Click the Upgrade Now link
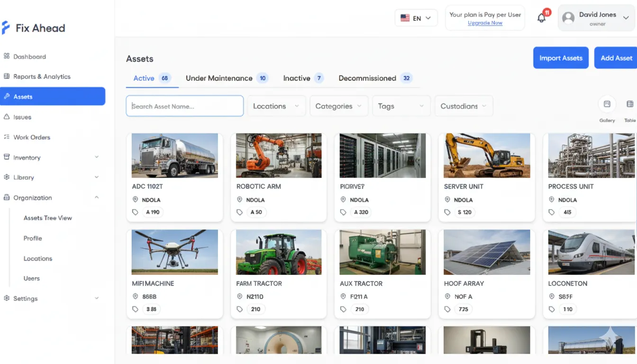 tap(485, 23)
